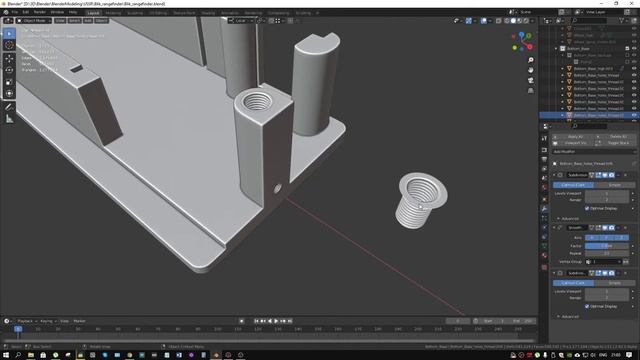
Task: Toggle viewport gizmos display
Action: pos(469,20)
